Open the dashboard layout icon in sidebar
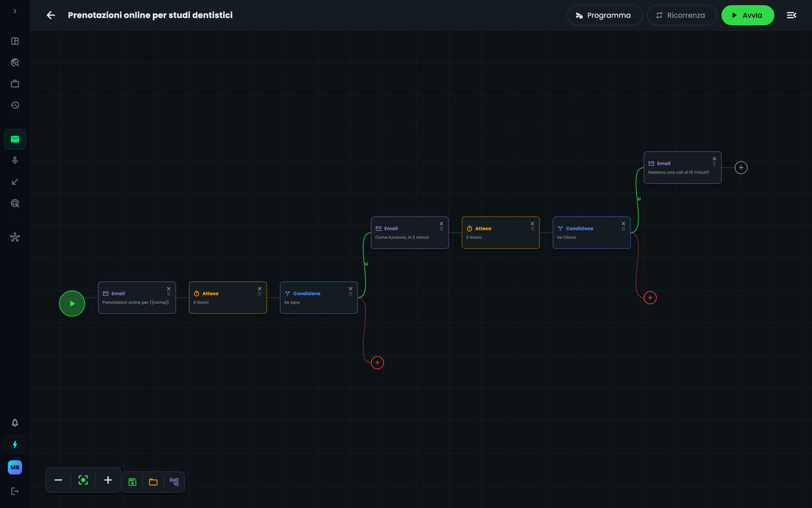Image resolution: width=812 pixels, height=508 pixels. coord(15,41)
